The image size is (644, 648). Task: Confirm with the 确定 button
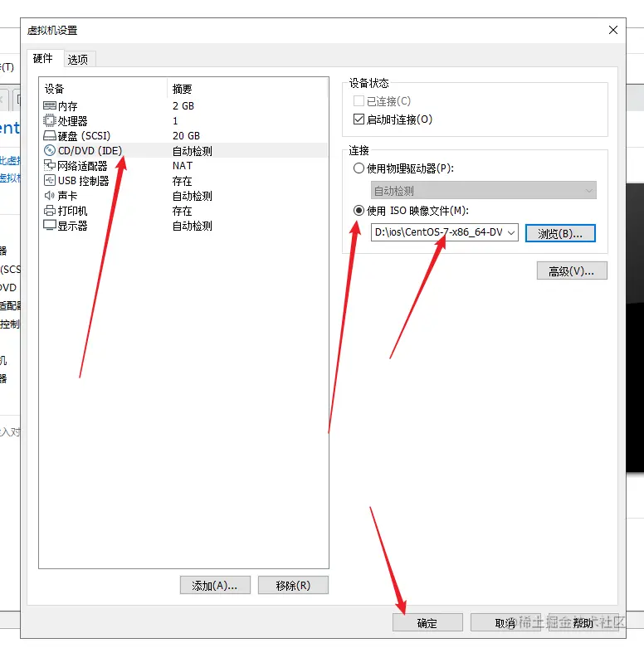[427, 622]
